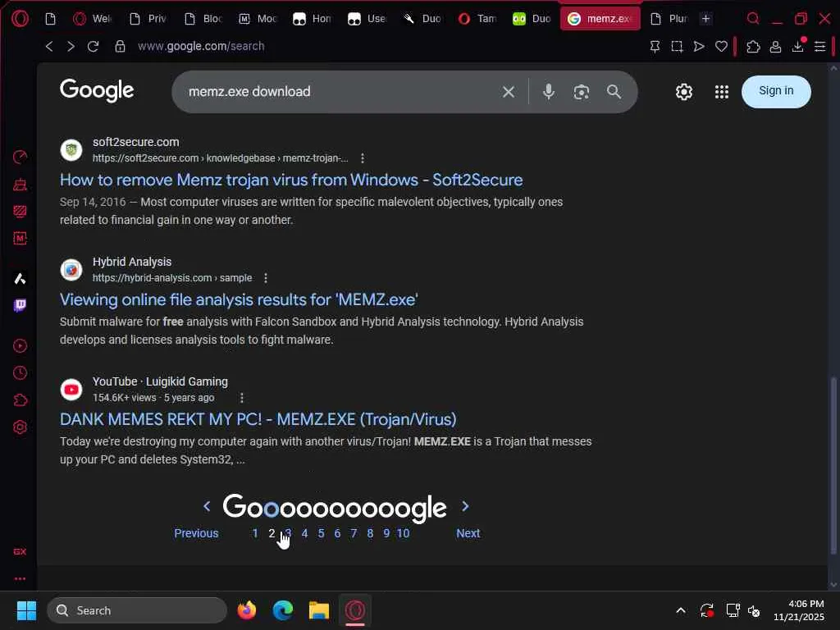This screenshot has width=840, height=630.
Task: Open sidebar history clock icon
Action: click(x=20, y=373)
